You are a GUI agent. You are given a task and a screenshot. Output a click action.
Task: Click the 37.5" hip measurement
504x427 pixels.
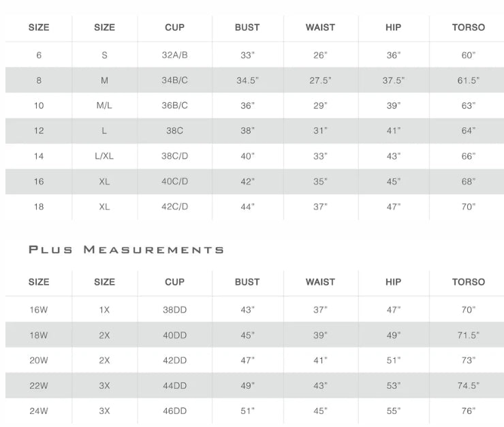[394, 80]
